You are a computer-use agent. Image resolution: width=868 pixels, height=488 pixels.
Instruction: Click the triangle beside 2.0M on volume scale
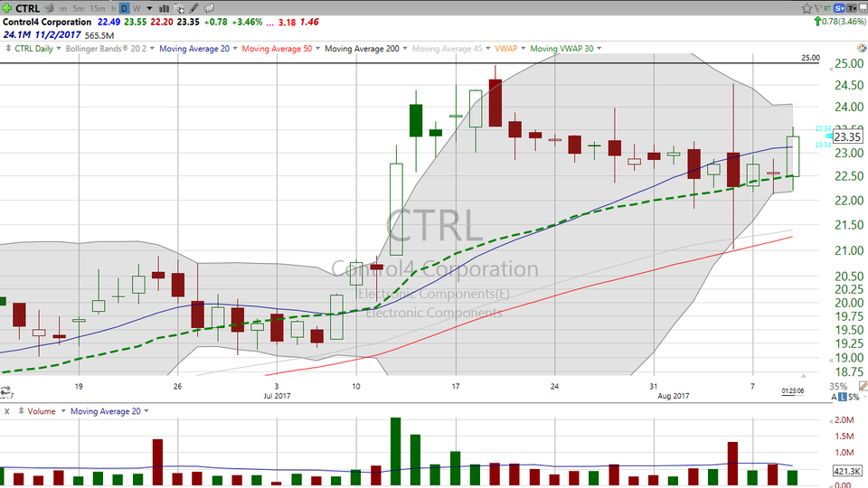(x=830, y=420)
